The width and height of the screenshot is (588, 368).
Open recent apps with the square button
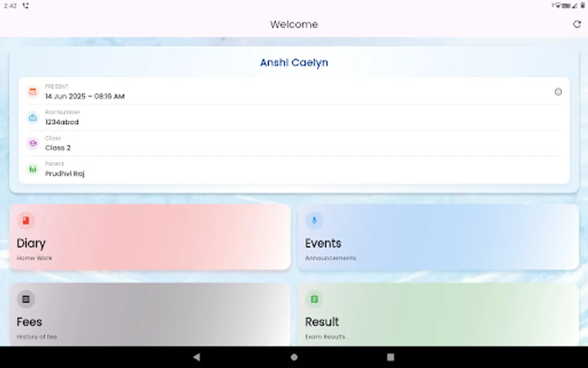[x=390, y=357]
